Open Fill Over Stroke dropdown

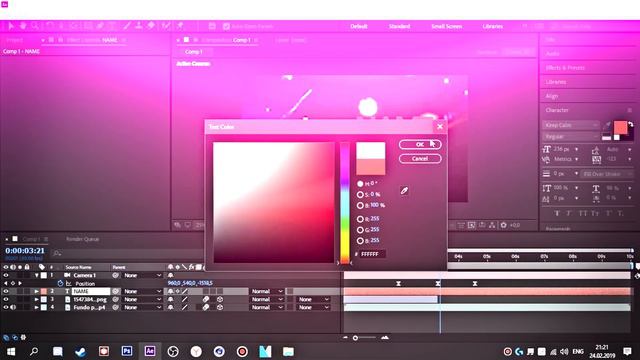607,174
